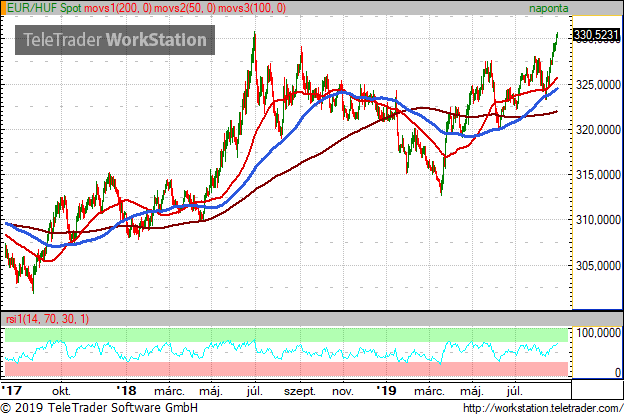Click the nov. time axis label
The image size is (624, 417).
[x=343, y=392]
